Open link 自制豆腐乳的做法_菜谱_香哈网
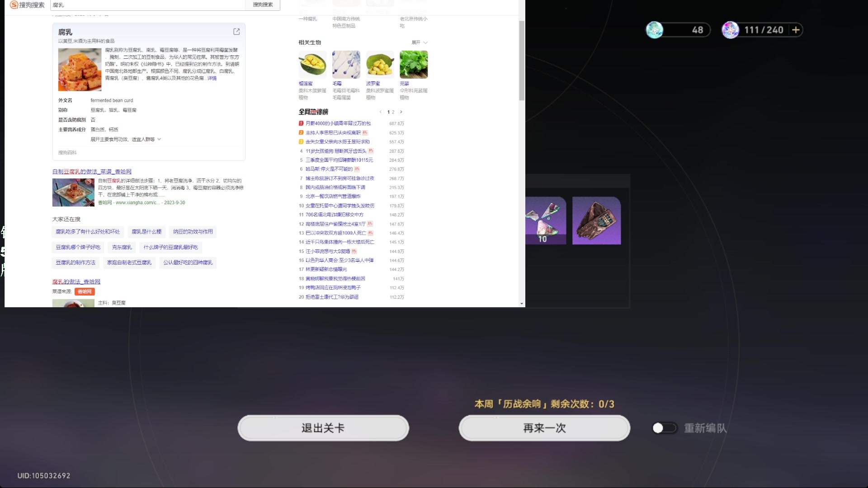The image size is (868, 488). 92,172
